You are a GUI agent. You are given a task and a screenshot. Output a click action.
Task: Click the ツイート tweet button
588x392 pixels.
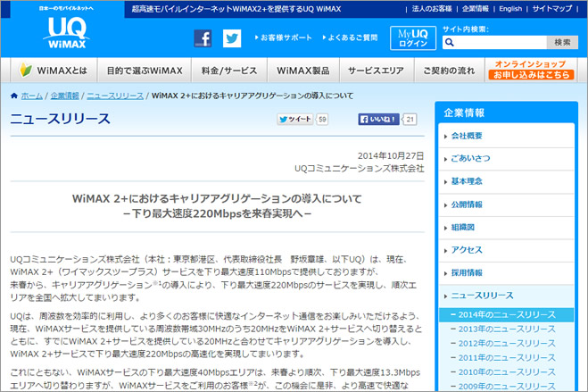pyautogui.click(x=295, y=120)
